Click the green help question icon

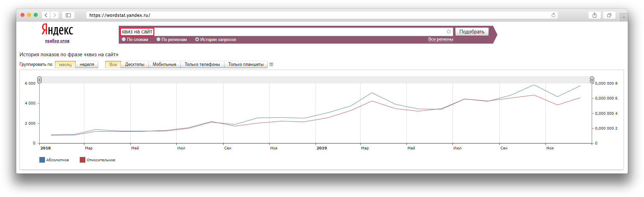pyautogui.click(x=271, y=64)
